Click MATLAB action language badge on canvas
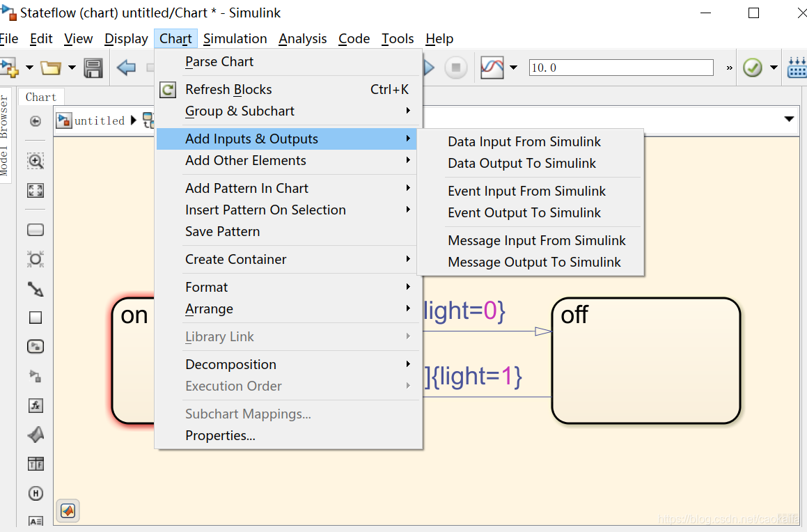Image resolution: width=807 pixels, height=532 pixels. [68, 511]
